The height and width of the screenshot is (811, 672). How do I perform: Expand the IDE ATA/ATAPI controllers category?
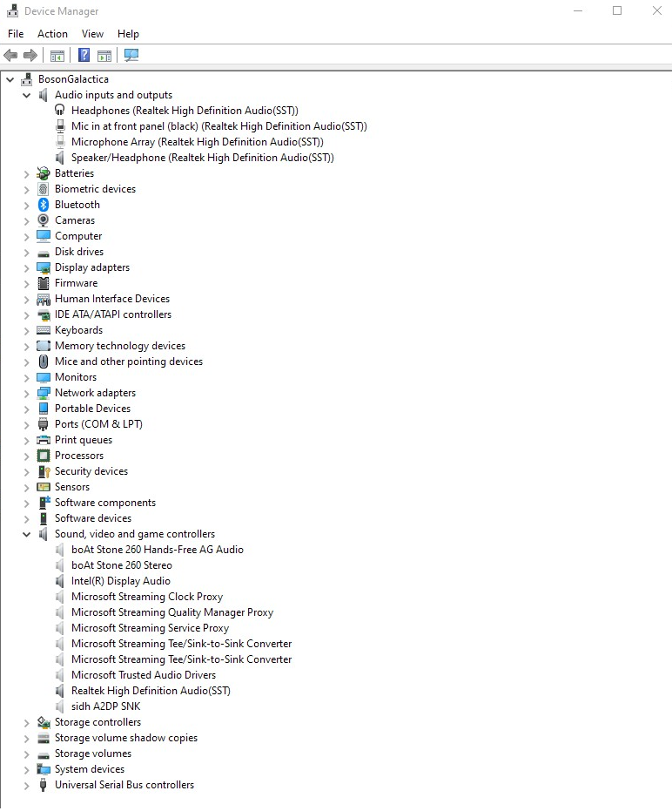26,315
